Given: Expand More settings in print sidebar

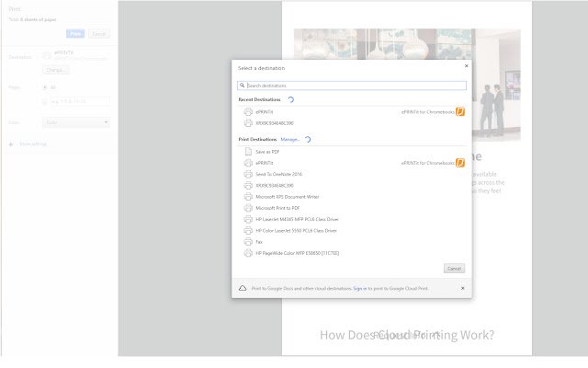Looking at the screenshot, I should pyautogui.click(x=33, y=144).
